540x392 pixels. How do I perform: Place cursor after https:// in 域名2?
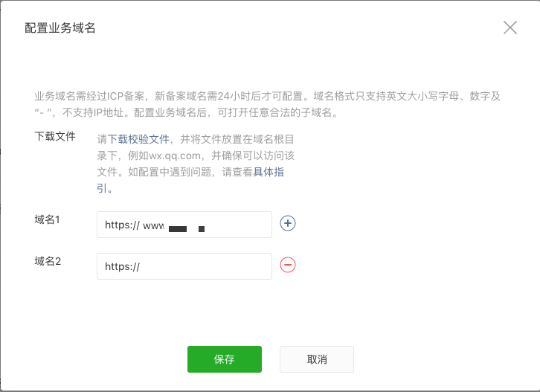point(141,266)
